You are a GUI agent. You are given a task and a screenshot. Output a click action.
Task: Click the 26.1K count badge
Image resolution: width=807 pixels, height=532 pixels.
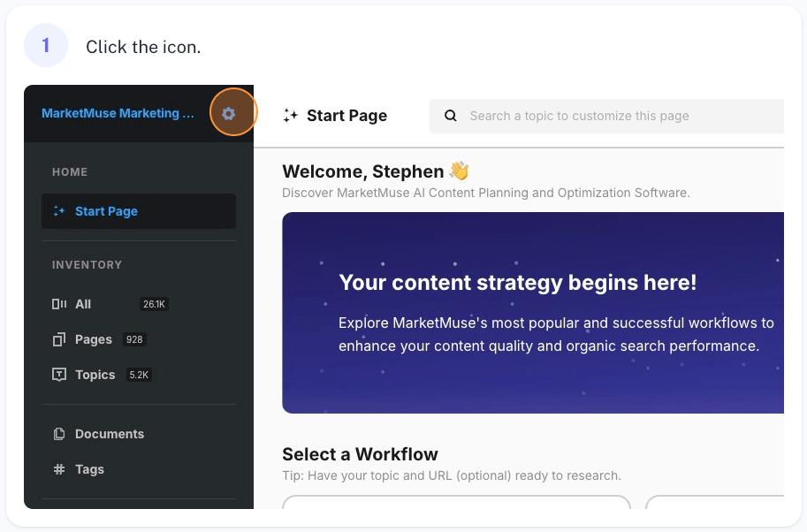pos(154,304)
